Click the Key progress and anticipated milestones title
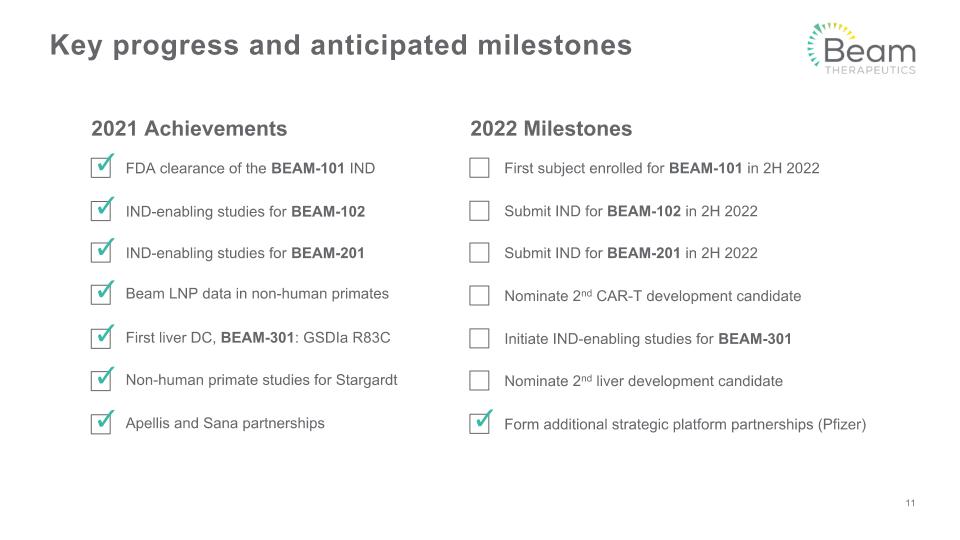This screenshot has height=540, width=960. click(x=341, y=45)
